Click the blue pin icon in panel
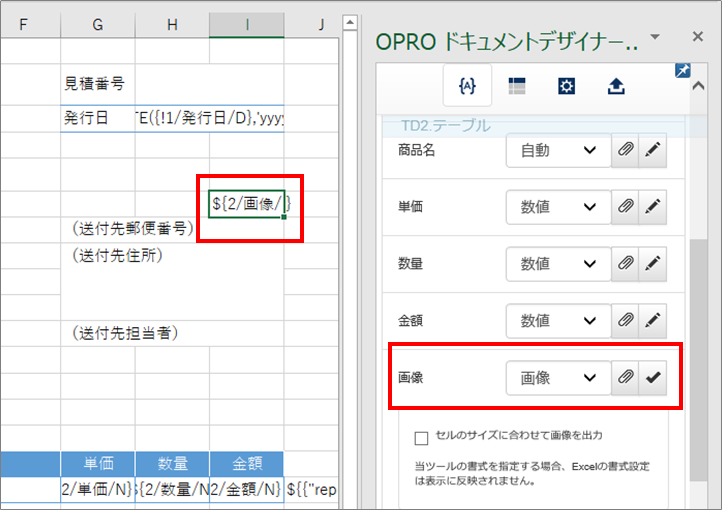 (x=682, y=72)
